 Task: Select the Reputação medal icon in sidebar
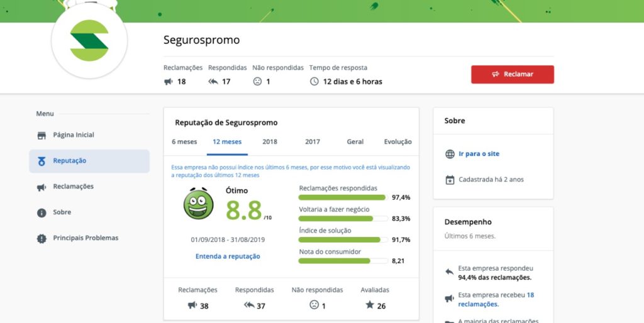pyautogui.click(x=42, y=161)
